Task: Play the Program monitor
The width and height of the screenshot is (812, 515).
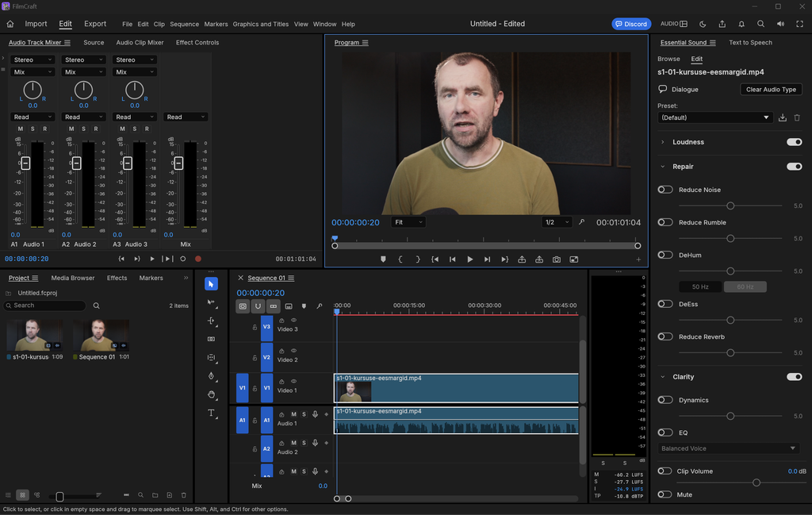Action: (469, 259)
